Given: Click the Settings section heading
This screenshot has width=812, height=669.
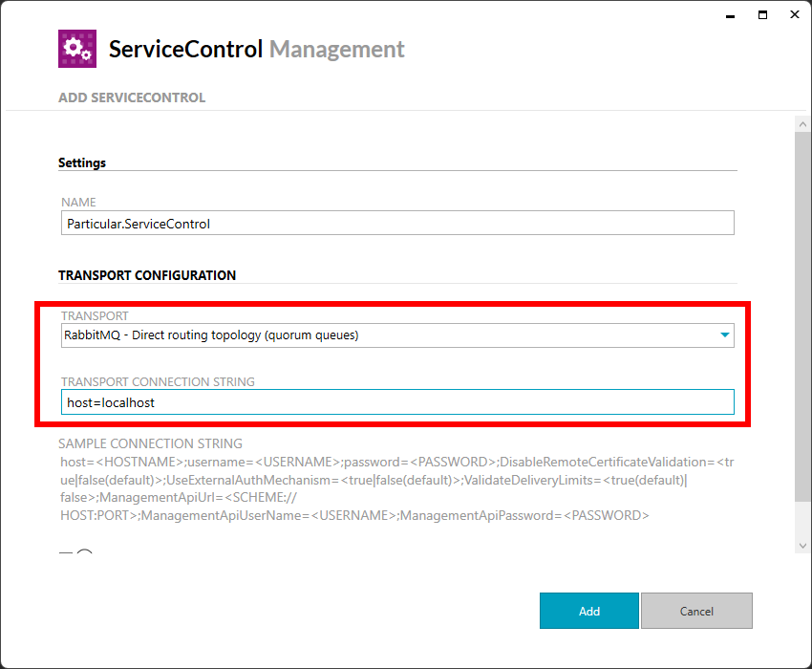Looking at the screenshot, I should click(82, 162).
